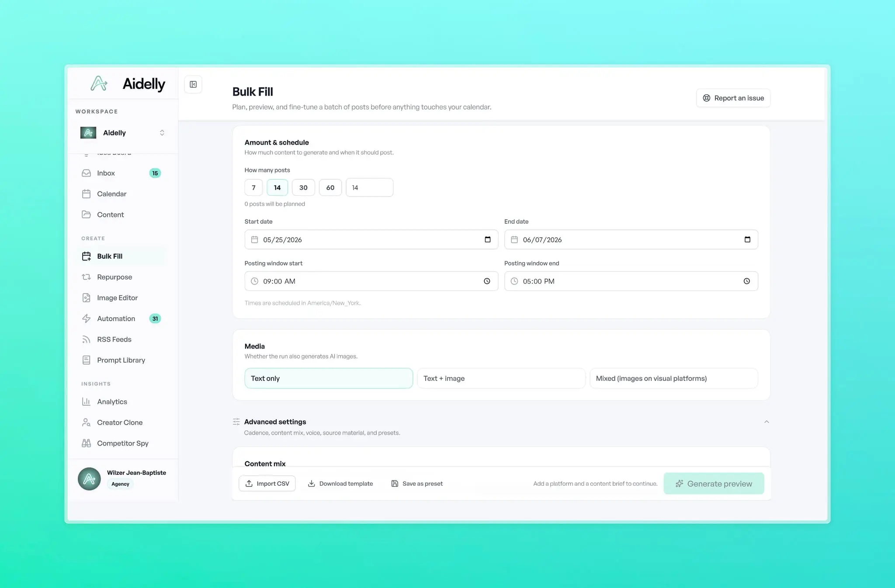895x588 pixels.
Task: Choose Mixed images on visual platforms option
Action: tap(674, 378)
